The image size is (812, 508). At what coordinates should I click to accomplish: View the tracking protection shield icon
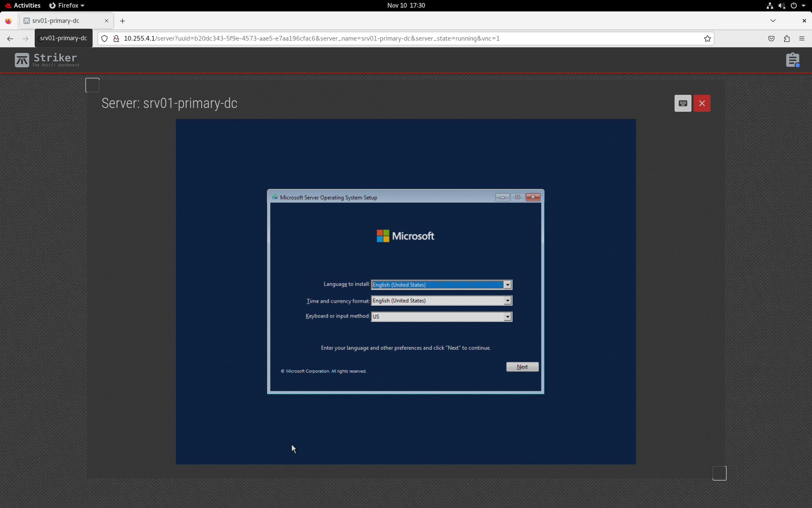click(x=104, y=39)
